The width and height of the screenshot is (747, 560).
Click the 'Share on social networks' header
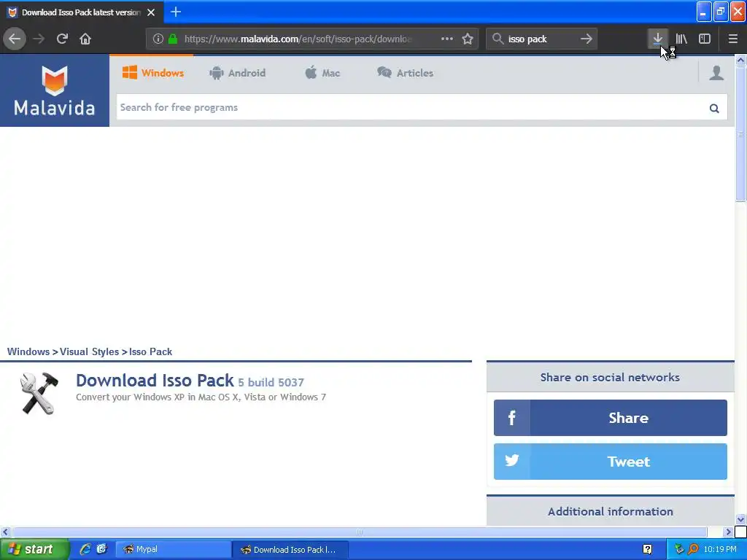(x=610, y=377)
